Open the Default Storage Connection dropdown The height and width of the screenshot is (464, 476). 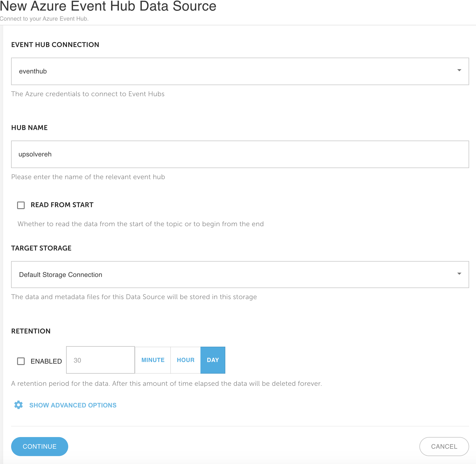pyautogui.click(x=240, y=275)
